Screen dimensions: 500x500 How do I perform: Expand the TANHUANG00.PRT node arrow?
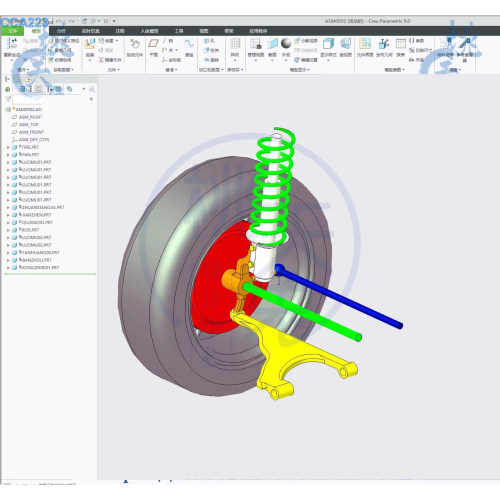click(8, 253)
